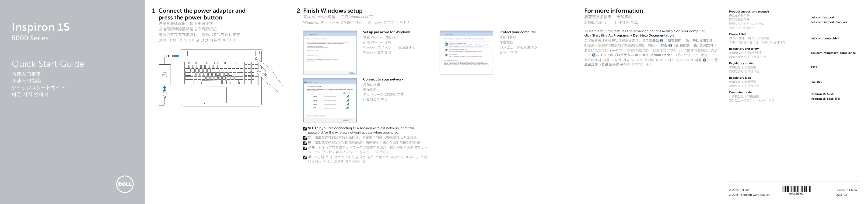
Task: Click the Dell logo on the power adapter
Action: pos(165,75)
